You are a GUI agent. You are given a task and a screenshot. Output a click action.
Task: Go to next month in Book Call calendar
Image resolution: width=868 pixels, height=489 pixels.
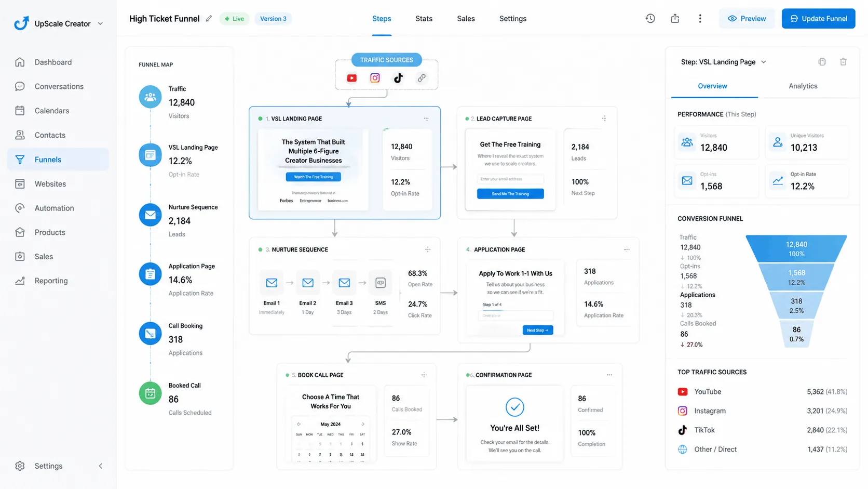coord(363,424)
